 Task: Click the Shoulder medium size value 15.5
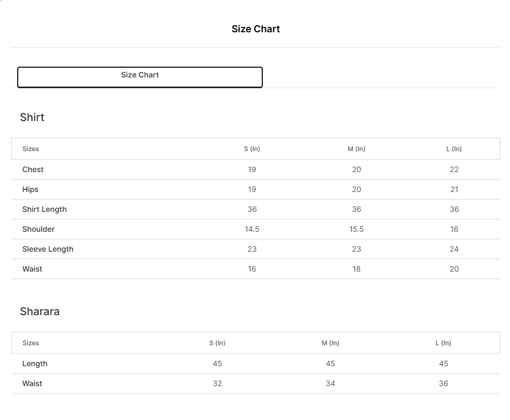[x=356, y=229]
